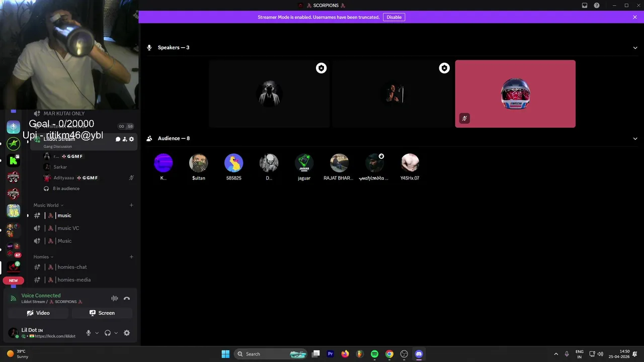Mute the microphone
Image resolution: width=644 pixels, height=362 pixels.
pos(89,333)
